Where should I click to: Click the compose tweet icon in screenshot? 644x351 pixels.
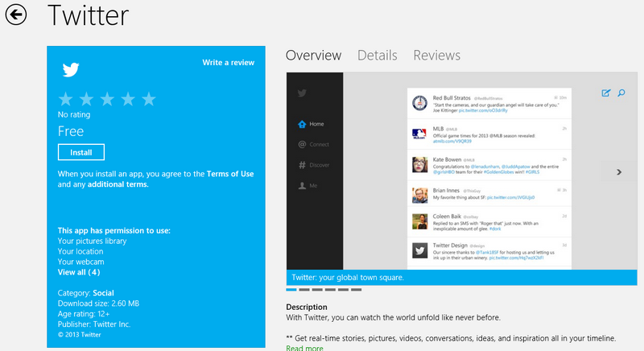pyautogui.click(x=606, y=93)
